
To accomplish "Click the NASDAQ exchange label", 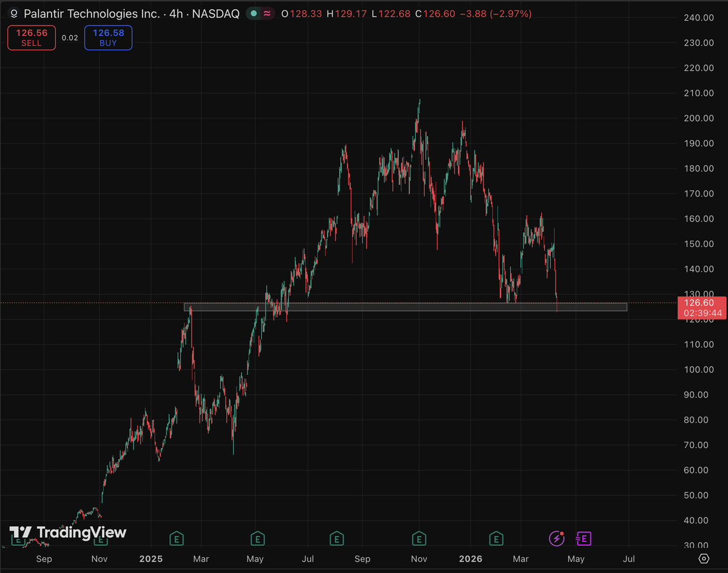I will point(216,13).
